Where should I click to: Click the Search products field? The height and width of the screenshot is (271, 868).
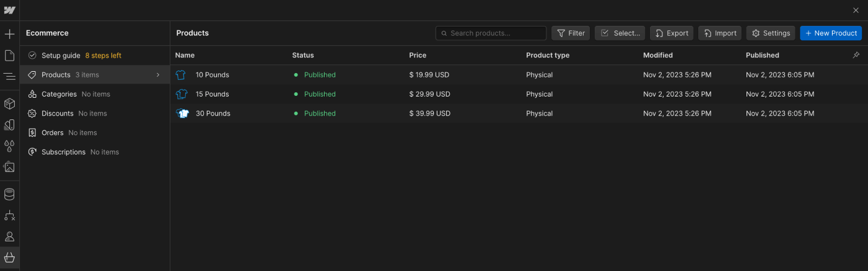(x=491, y=33)
